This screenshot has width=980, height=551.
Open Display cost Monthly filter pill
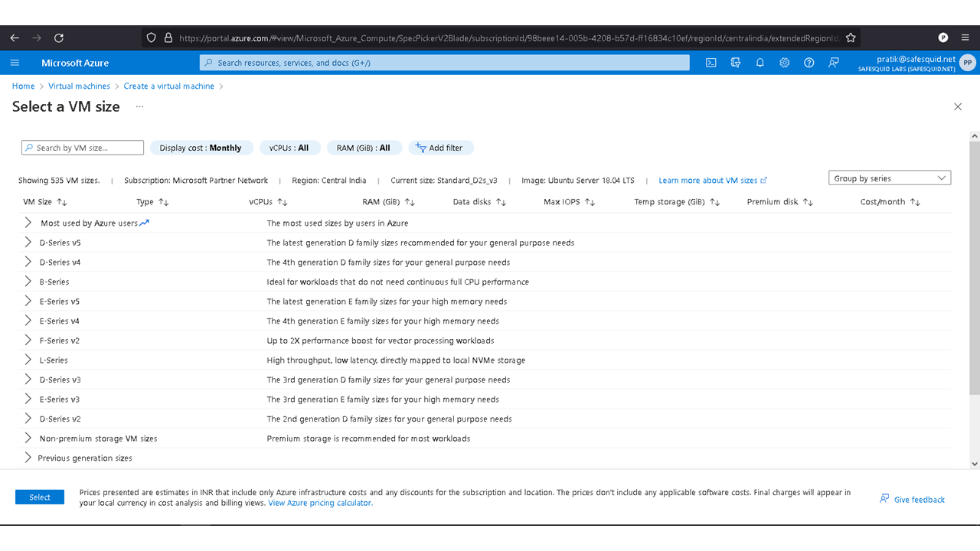tap(201, 148)
